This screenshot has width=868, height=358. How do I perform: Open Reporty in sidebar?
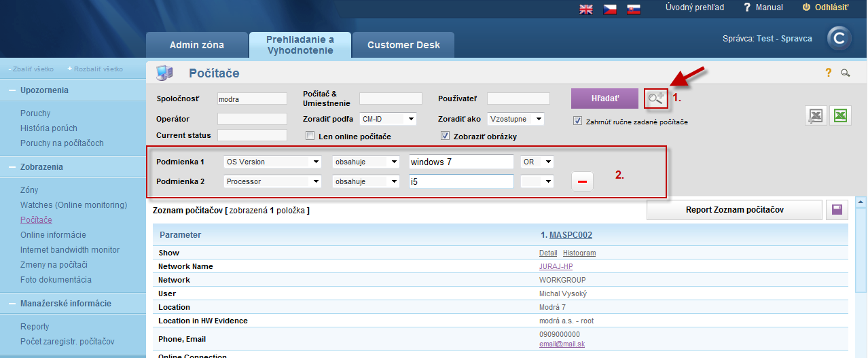point(35,327)
